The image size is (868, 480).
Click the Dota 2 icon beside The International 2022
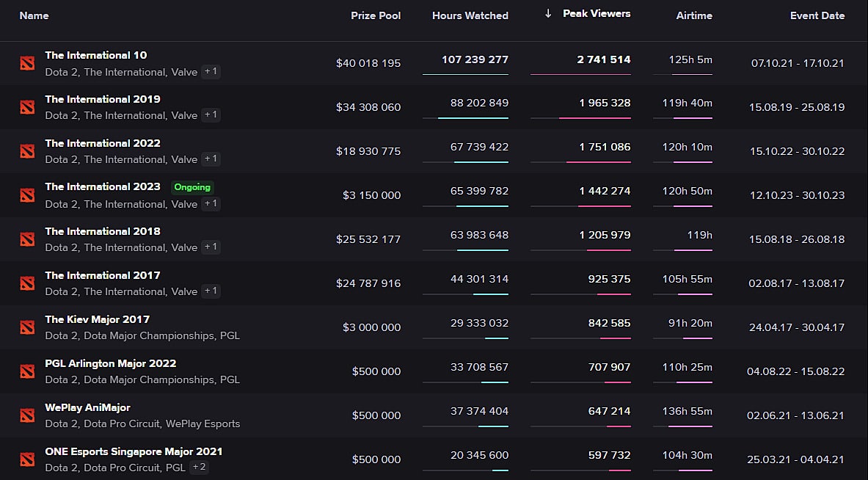[27, 151]
